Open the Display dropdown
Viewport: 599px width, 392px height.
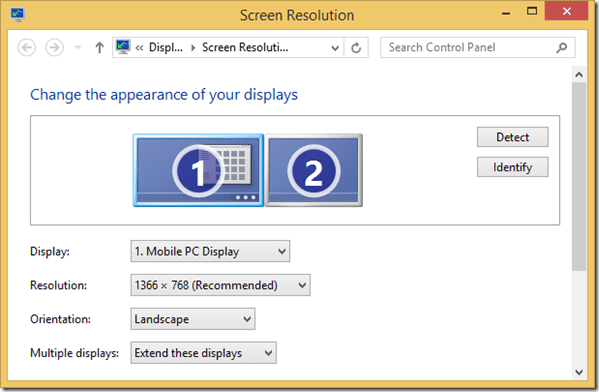pos(210,251)
